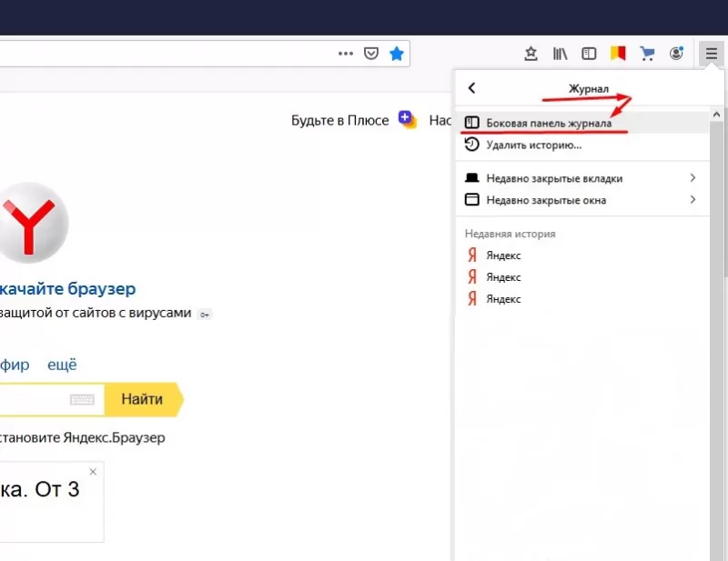Image resolution: width=728 pixels, height=561 pixels.
Task: Expand arrow next to Недавно закрытые вкладки
Action: point(693,177)
